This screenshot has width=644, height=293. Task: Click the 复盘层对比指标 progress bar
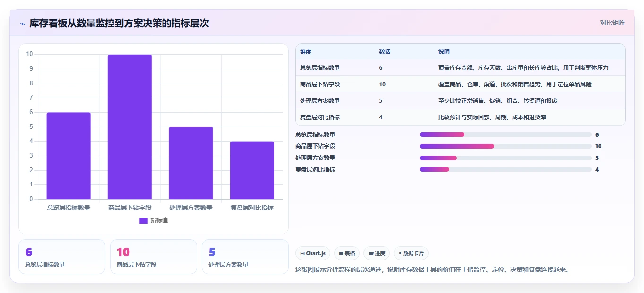click(506, 169)
